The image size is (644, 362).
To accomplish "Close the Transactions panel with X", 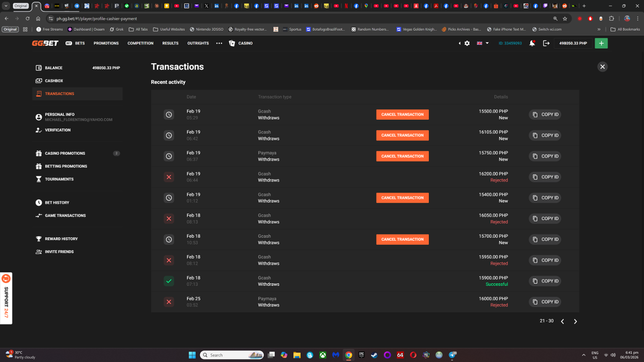I will (x=602, y=67).
